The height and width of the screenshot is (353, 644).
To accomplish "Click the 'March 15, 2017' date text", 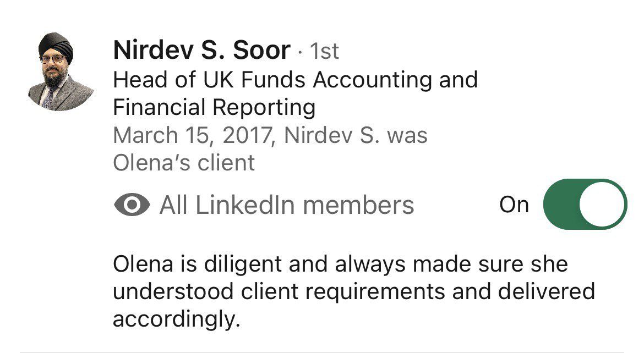I will point(193,135).
